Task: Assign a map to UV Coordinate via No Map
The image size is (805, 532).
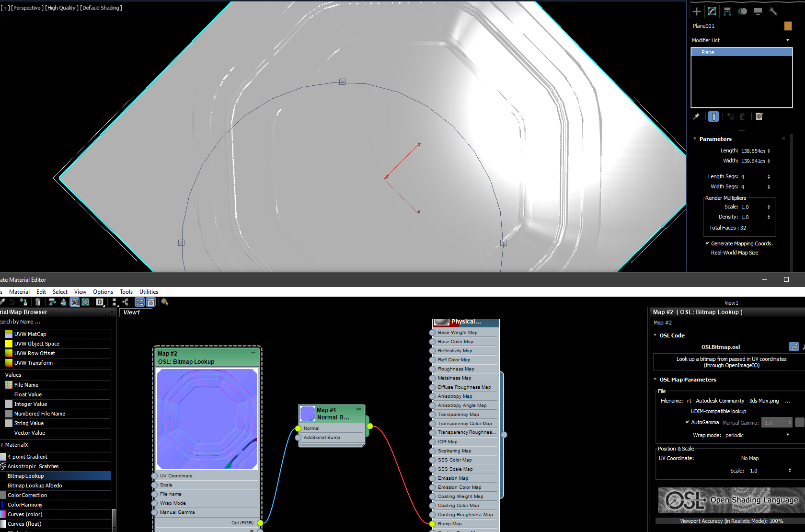Action: [x=749, y=458]
